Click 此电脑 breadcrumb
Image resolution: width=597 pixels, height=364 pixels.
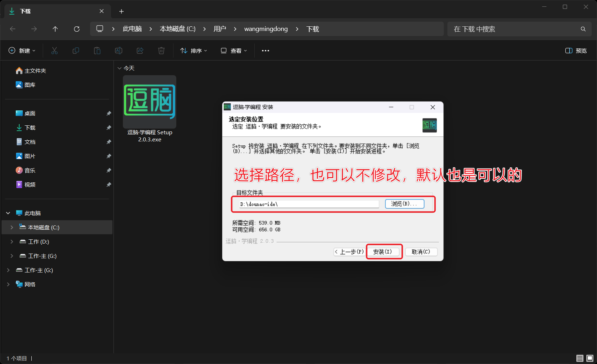[x=132, y=29]
